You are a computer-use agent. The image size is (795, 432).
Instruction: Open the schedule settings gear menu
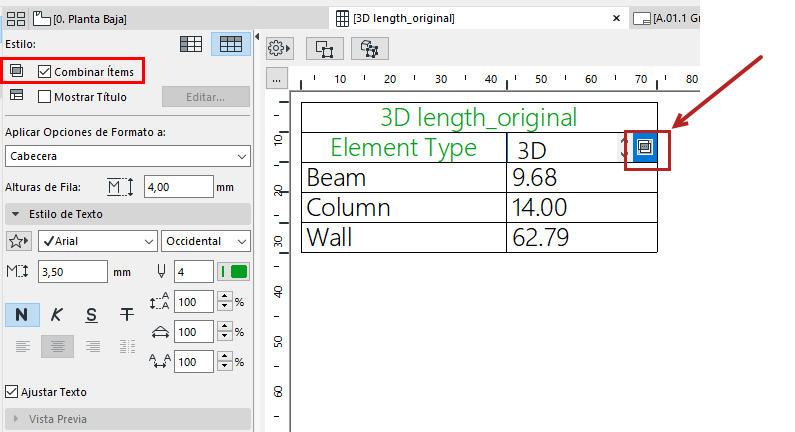pyautogui.click(x=280, y=48)
